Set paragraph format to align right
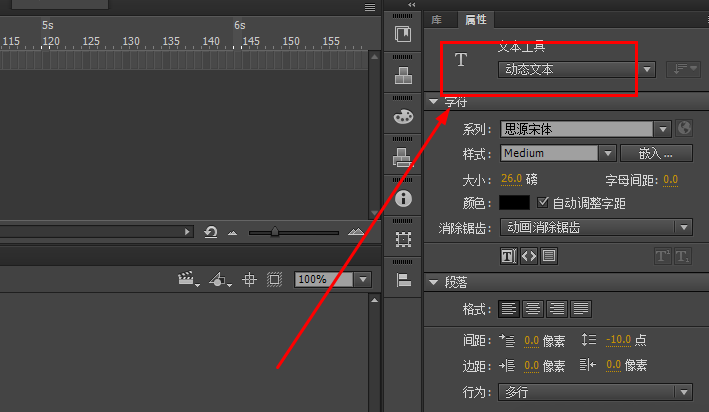This screenshot has height=412, width=709. pos(557,309)
